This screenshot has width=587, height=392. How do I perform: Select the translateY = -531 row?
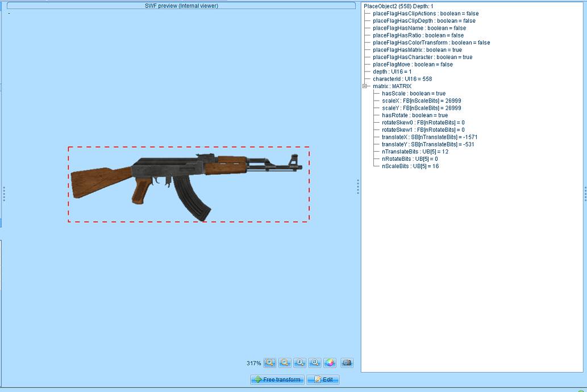coord(428,144)
